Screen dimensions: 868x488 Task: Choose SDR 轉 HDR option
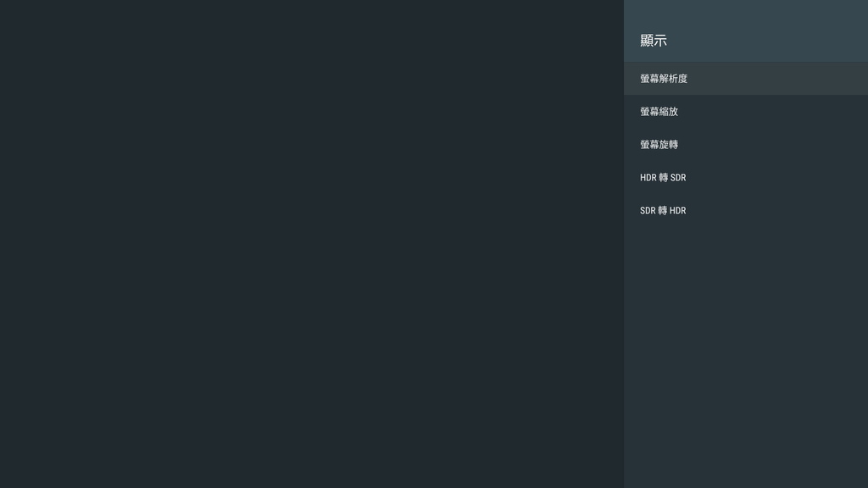tap(746, 211)
